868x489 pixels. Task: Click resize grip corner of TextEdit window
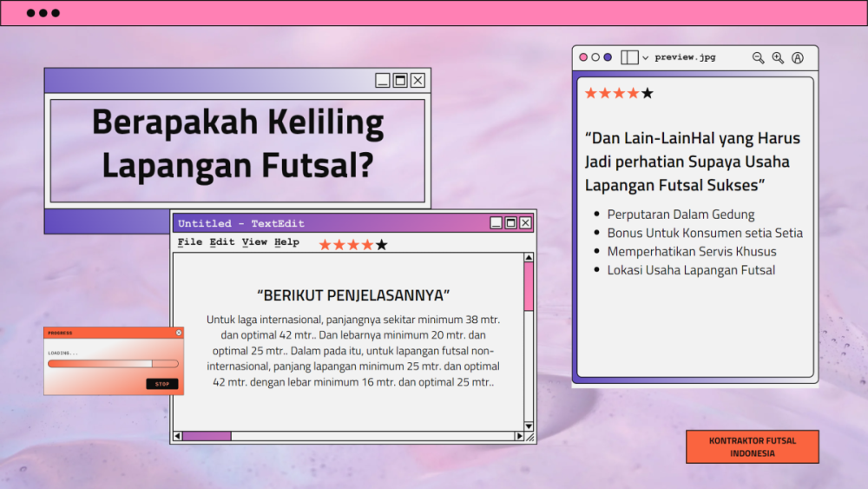click(529, 437)
